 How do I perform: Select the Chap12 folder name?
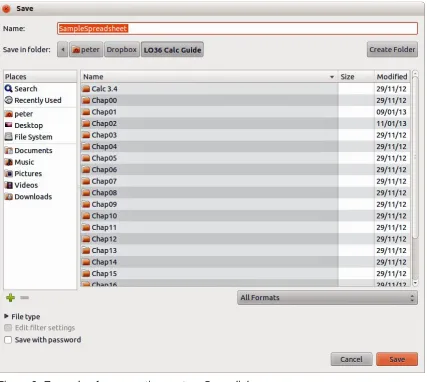(104, 239)
